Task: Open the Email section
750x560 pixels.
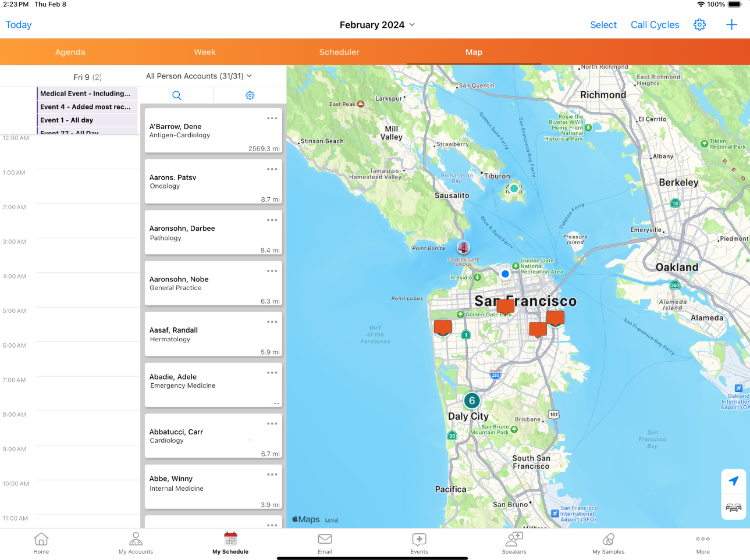Action: click(325, 543)
